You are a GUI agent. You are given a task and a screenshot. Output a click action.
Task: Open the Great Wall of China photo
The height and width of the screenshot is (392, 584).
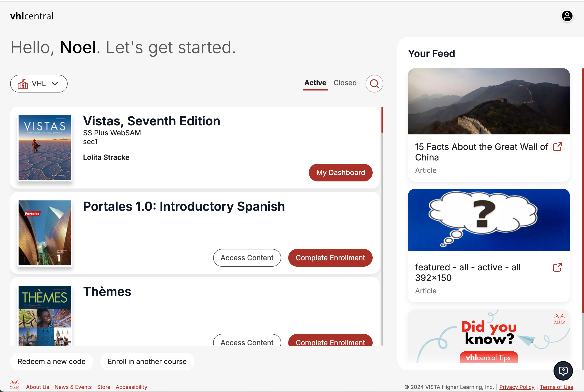tap(488, 101)
